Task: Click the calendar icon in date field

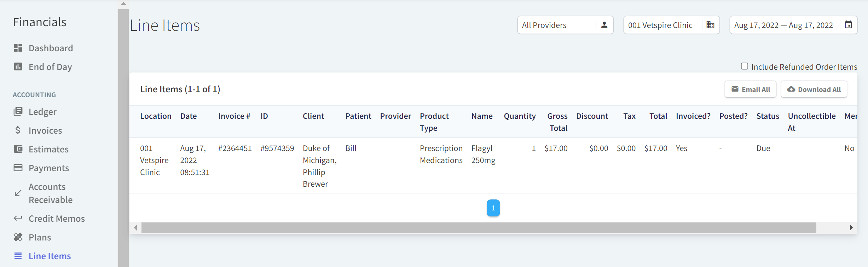Action: 849,25
